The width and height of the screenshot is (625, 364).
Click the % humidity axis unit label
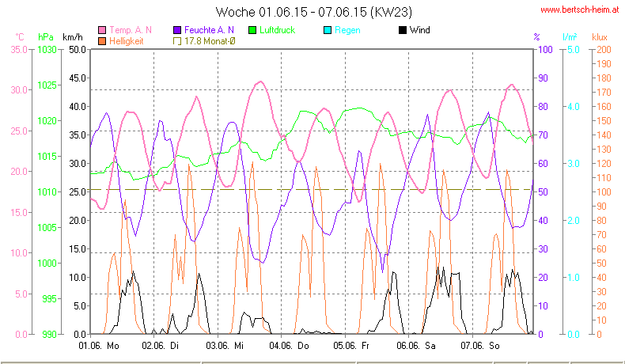(x=536, y=37)
